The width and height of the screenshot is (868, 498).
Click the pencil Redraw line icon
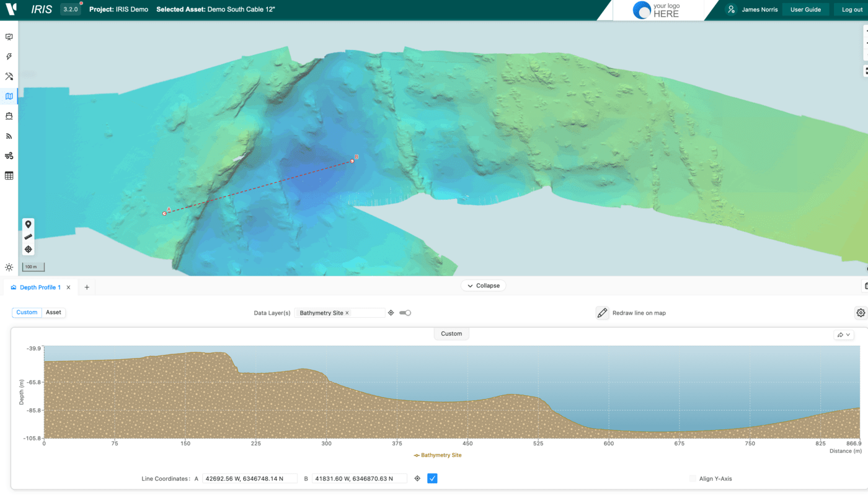point(602,313)
